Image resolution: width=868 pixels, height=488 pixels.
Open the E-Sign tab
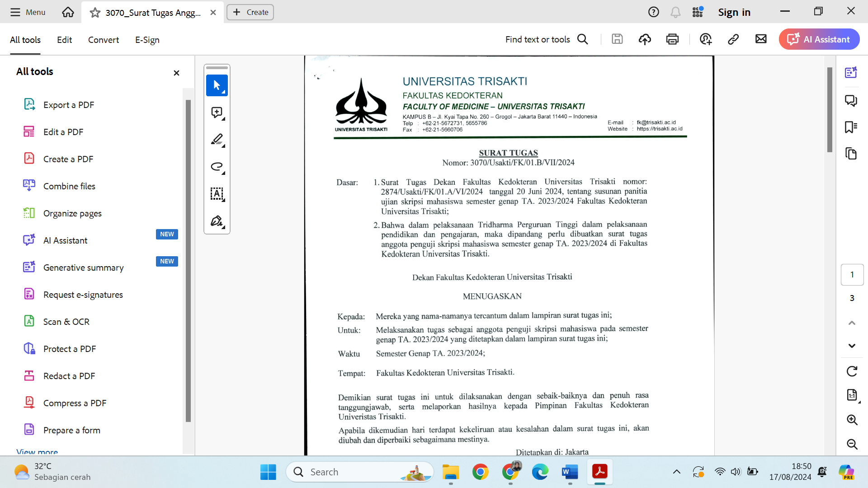[147, 40]
